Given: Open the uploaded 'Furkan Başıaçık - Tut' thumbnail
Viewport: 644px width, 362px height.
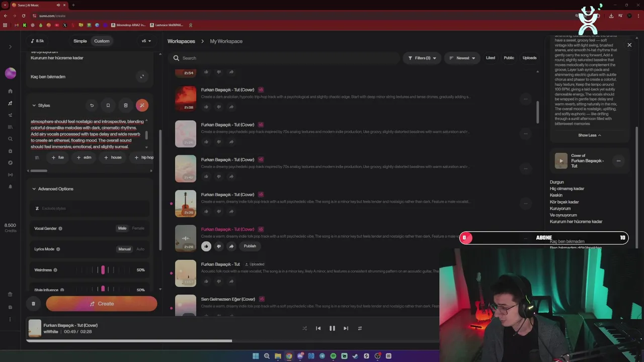Looking at the screenshot, I should click(186, 273).
